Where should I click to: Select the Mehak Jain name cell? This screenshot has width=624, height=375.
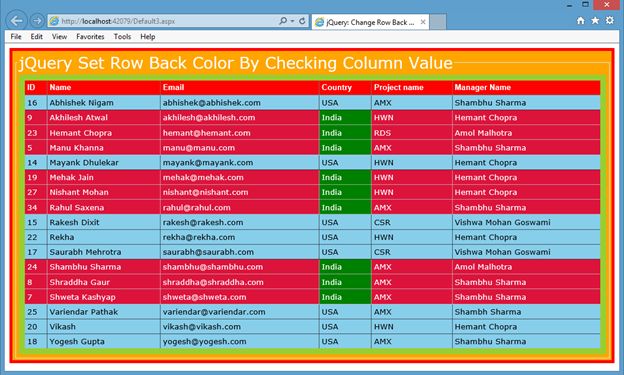[x=103, y=178]
